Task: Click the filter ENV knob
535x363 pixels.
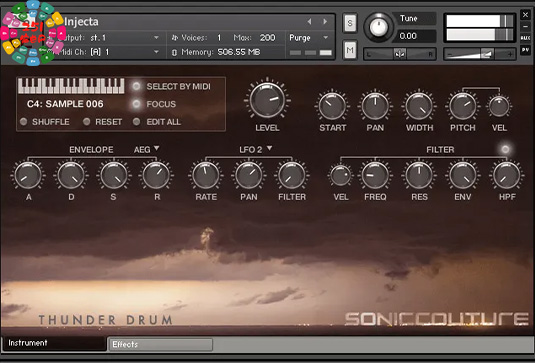Action: [x=463, y=175]
